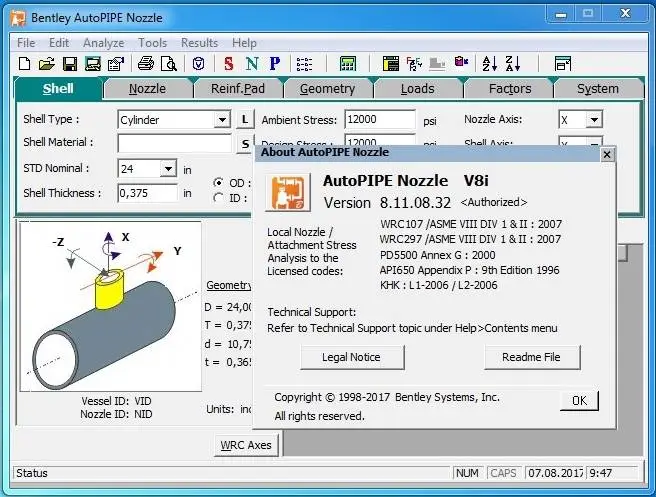Click the AutoPIPE Nozzle logo in About dialog
656x497 pixels.
288,192
